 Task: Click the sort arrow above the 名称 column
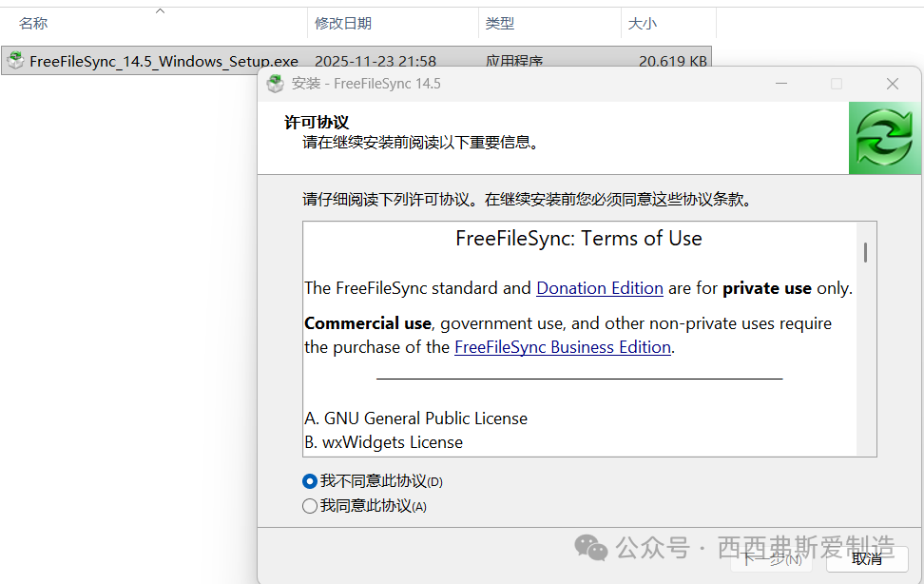(160, 11)
